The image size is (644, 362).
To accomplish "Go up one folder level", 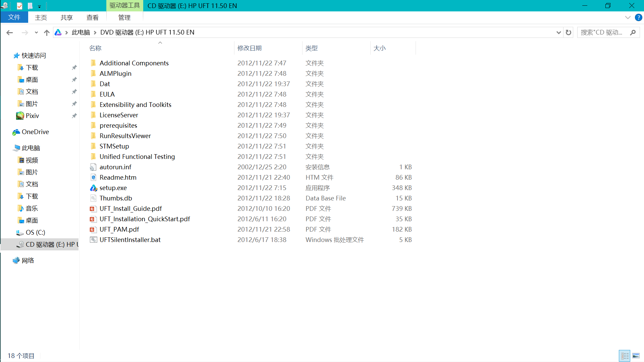I will click(x=47, y=33).
